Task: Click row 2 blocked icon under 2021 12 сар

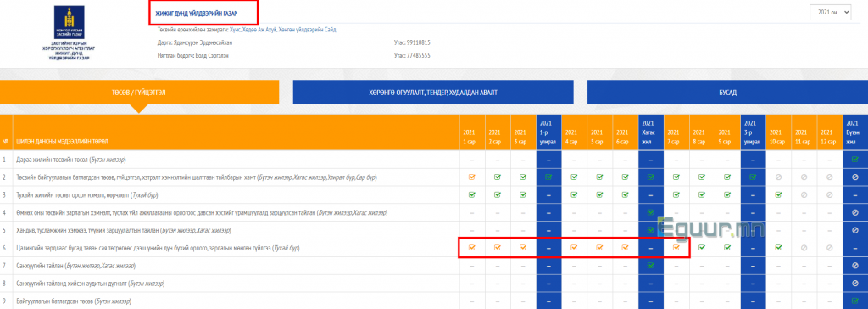Action: tap(829, 177)
